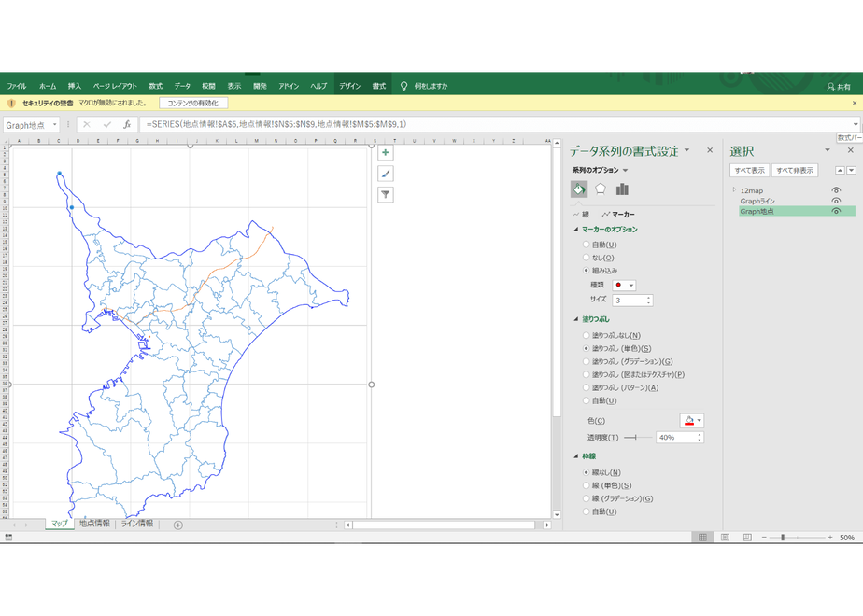
Task: Switch to the マーカー sub-tab
Action: point(618,215)
